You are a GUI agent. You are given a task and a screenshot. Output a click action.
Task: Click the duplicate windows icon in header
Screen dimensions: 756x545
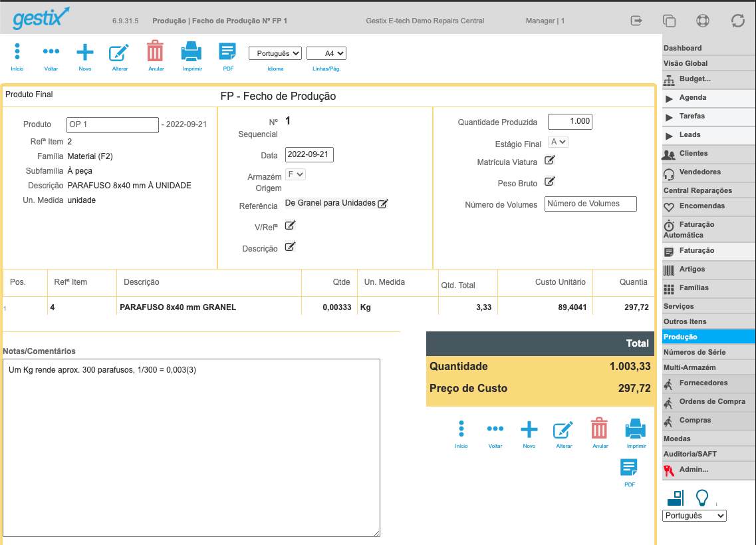pos(669,21)
